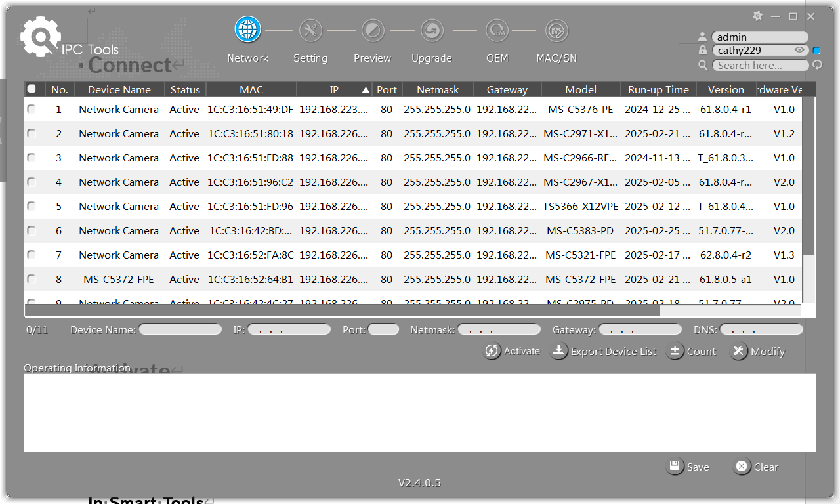Click the Search here input field
The image size is (840, 504).
pos(760,65)
